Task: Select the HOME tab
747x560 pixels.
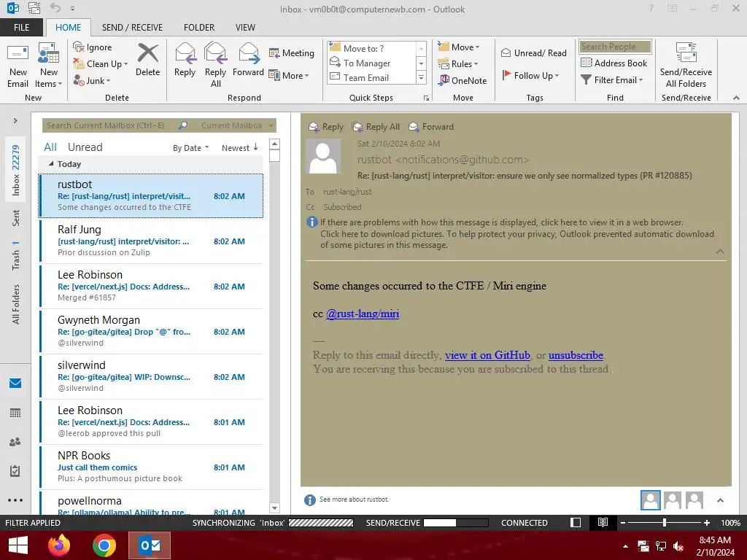Action: point(68,28)
